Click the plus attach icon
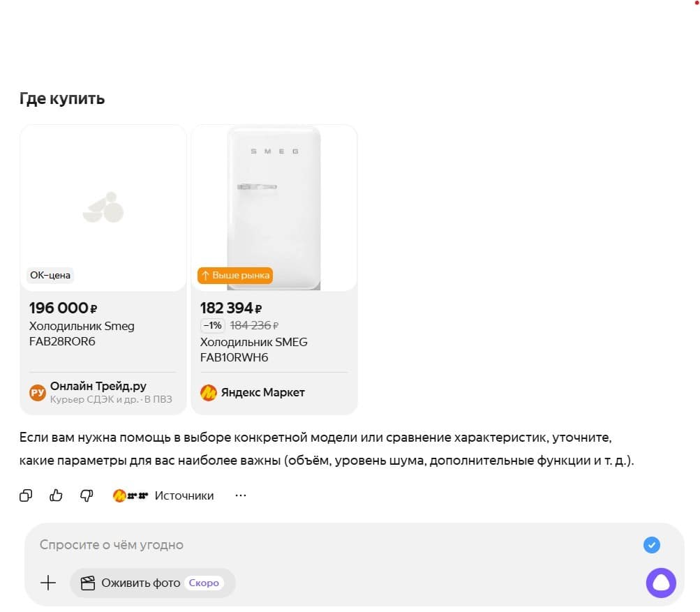 [48, 583]
